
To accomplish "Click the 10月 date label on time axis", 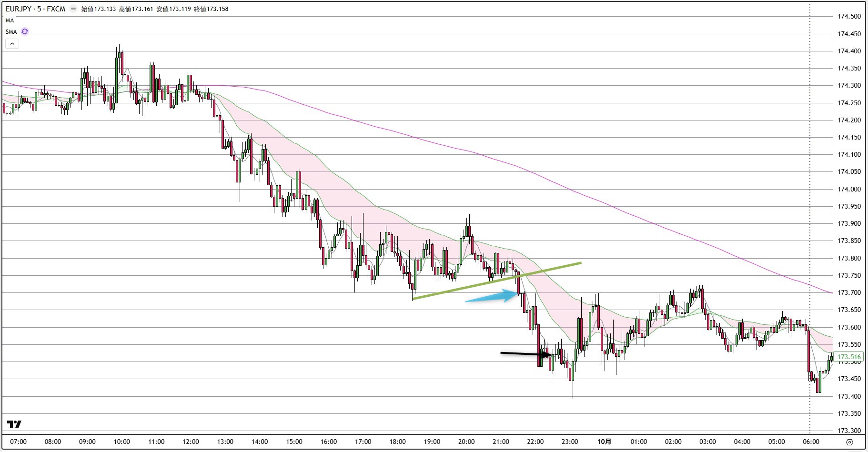I will tap(604, 442).
